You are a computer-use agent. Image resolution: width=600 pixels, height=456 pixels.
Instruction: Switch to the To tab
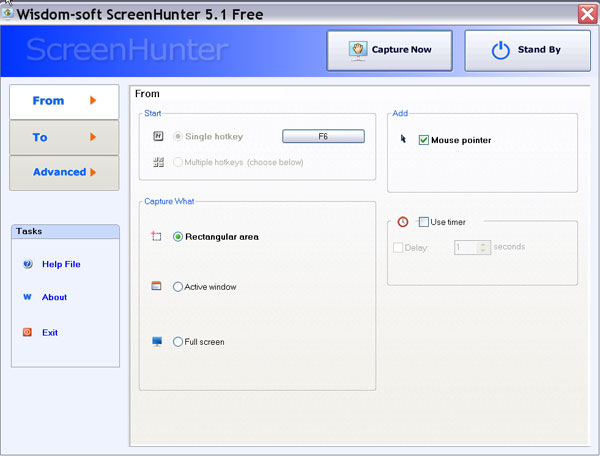point(64,137)
